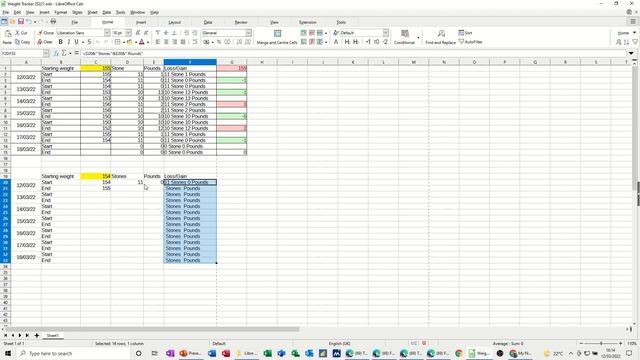Open the Default cell style dropdown
The width and height of the screenshot is (640, 360).
(385, 33)
